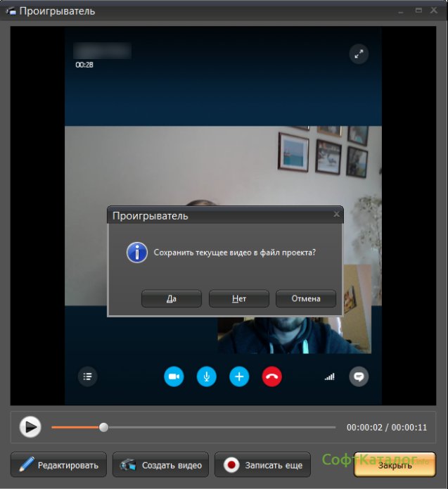The width and height of the screenshot is (448, 489).
Task: Click the contacts list icon
Action: (87, 376)
